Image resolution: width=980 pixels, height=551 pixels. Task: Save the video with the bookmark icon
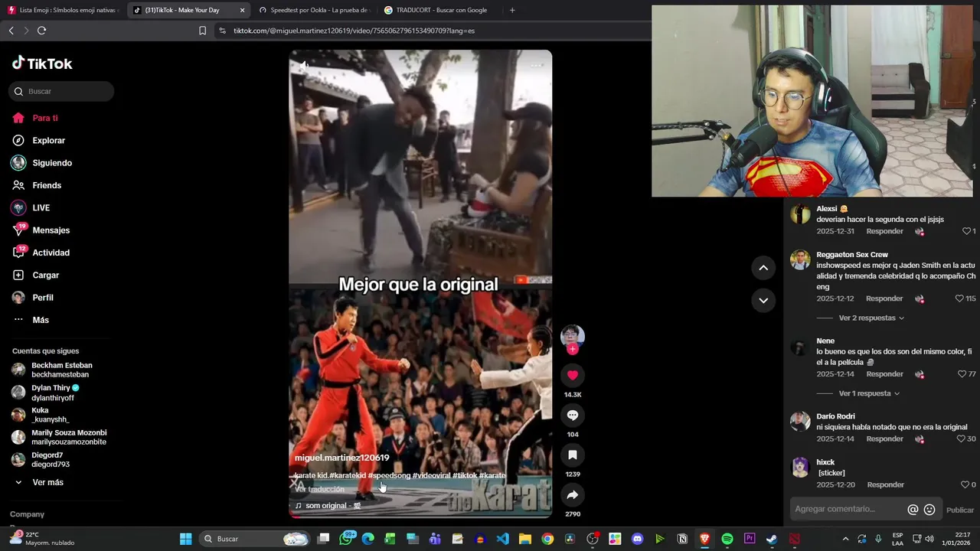tap(573, 455)
